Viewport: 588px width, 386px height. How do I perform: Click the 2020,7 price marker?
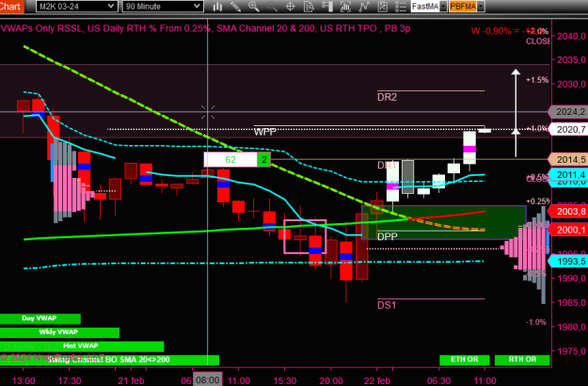pyautogui.click(x=568, y=129)
